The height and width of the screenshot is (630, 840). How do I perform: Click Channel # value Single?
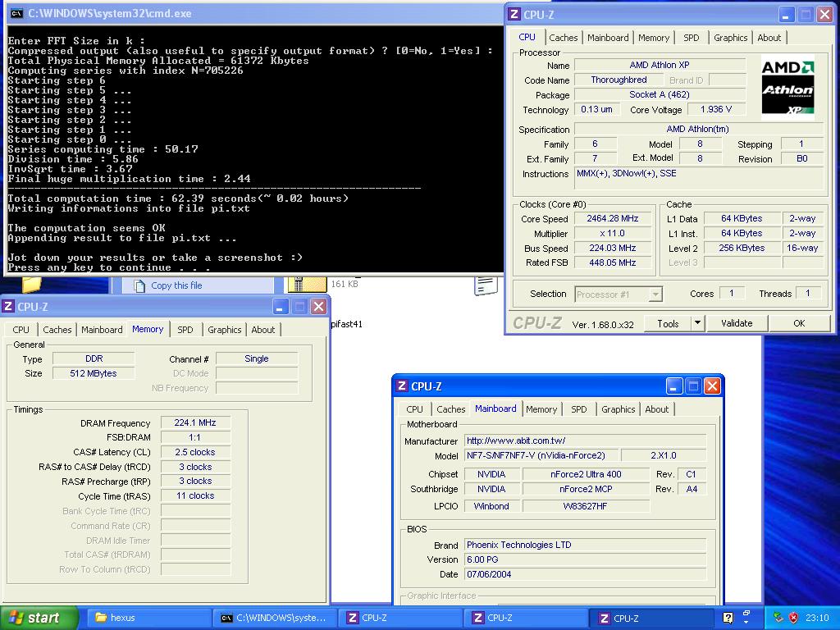tap(257, 359)
